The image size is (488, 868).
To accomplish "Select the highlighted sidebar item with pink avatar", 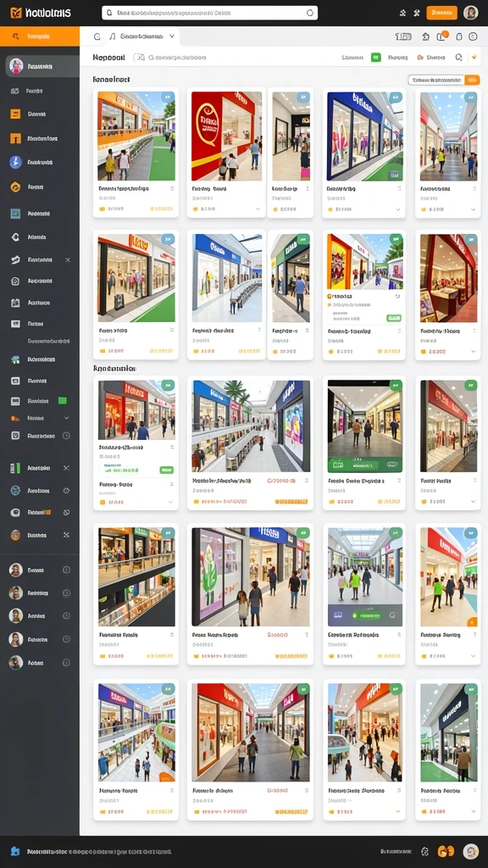I will click(42, 66).
